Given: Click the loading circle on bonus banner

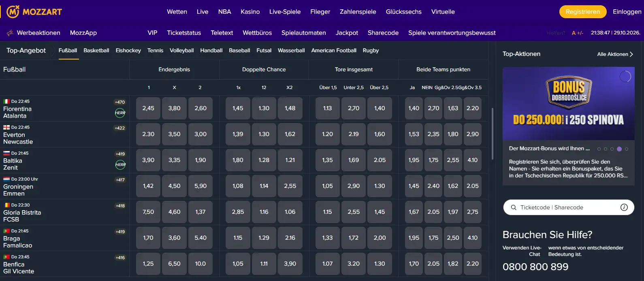Looking at the screenshot, I should tap(625, 76).
